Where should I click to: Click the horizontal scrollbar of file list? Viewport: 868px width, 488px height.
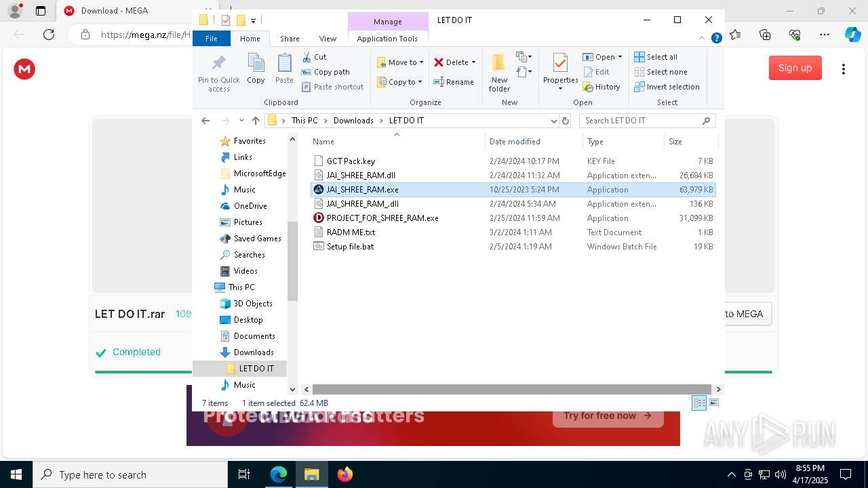[511, 389]
